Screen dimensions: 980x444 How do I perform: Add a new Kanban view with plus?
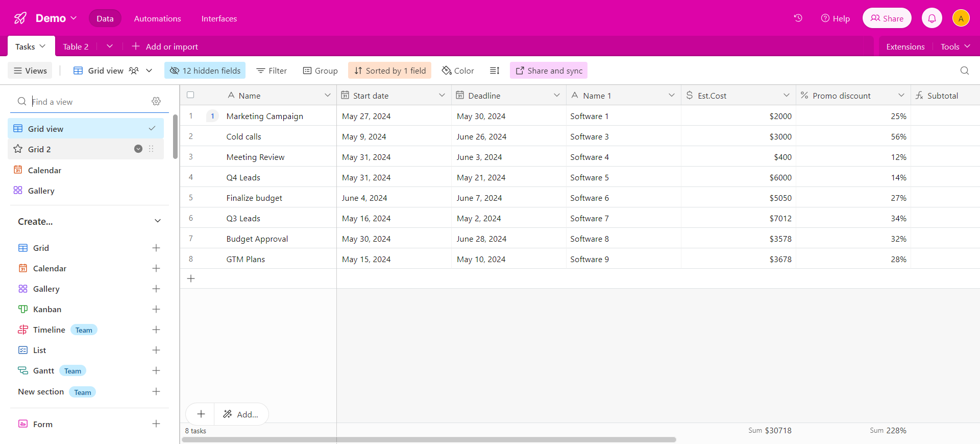click(156, 309)
